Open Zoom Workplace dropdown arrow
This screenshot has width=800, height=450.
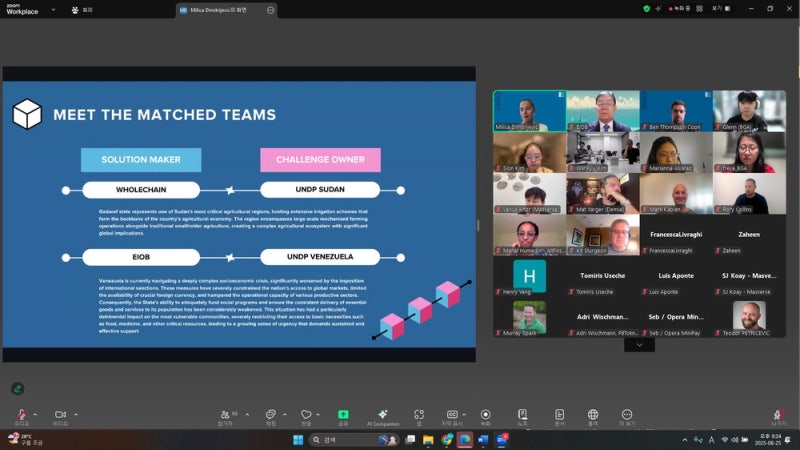point(53,10)
